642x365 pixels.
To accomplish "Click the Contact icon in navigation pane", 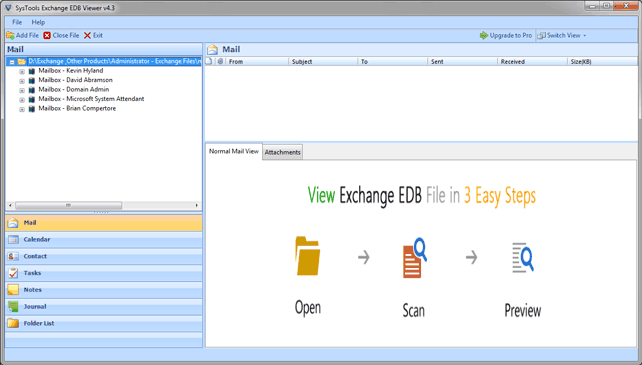I will (13, 256).
